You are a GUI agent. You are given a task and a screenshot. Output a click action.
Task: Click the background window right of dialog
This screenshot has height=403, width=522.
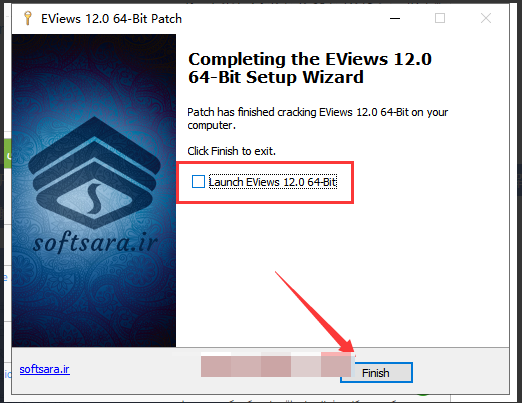516,200
